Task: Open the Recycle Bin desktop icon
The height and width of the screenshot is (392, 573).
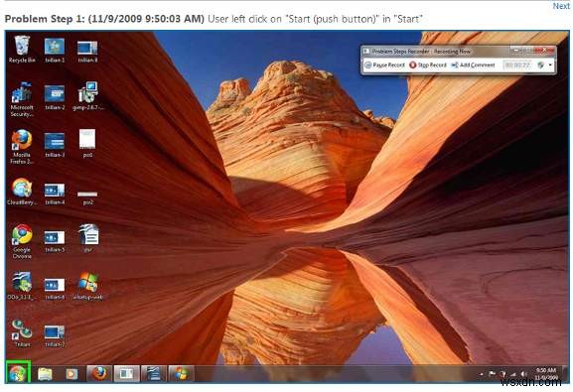Action: point(22,49)
